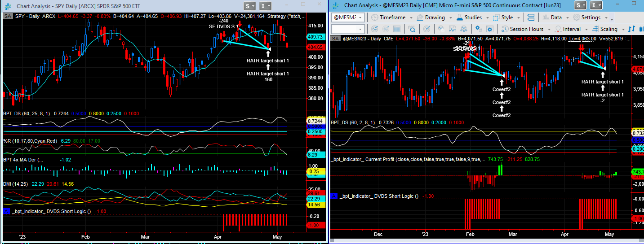Viewport: 644px width, 244px height.
Task: Click the SA badge on SPY chart
Action: [8, 16]
